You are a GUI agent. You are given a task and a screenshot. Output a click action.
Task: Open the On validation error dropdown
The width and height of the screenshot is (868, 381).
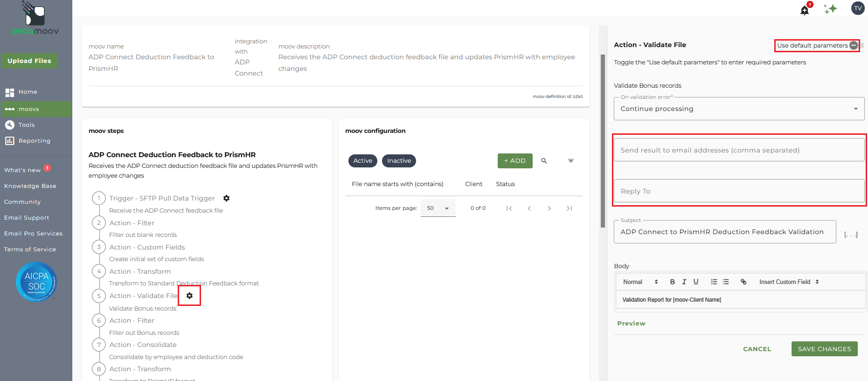[739, 109]
